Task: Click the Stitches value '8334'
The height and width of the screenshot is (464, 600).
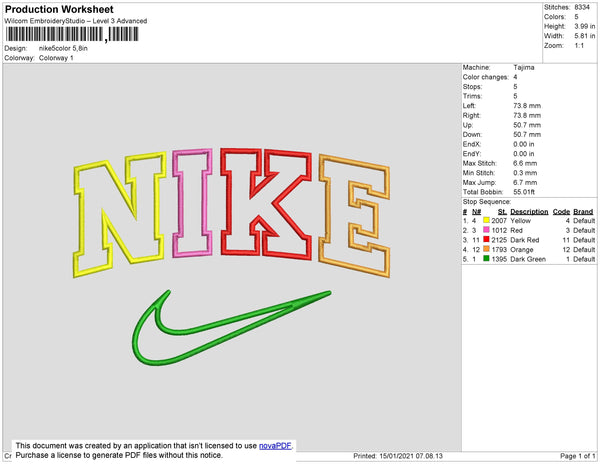Action: point(582,7)
